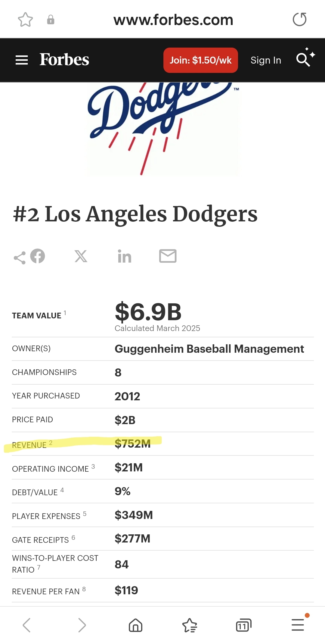
Task: Share article on Facebook
Action: (x=38, y=256)
